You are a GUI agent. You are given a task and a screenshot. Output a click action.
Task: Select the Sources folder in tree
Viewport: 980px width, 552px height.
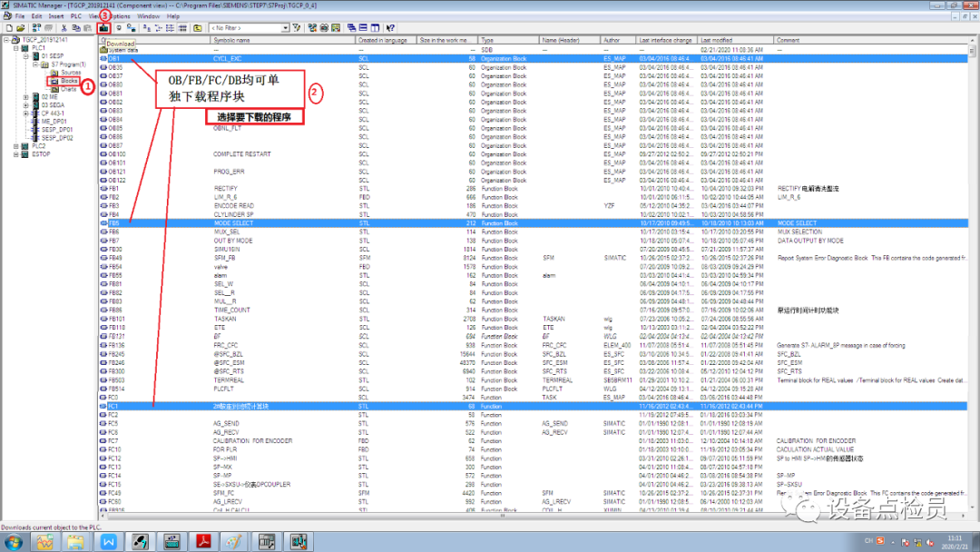point(71,73)
